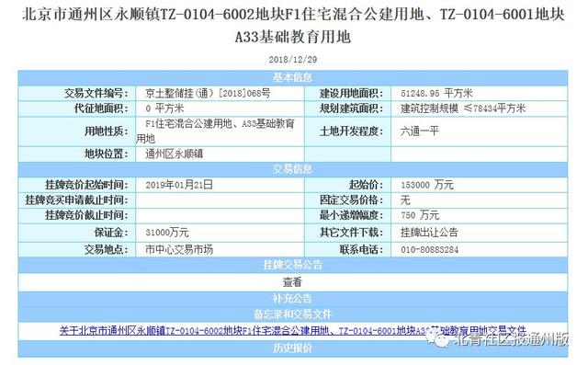Select the 交易信息 section header
The image size is (588, 365).
tap(292, 169)
